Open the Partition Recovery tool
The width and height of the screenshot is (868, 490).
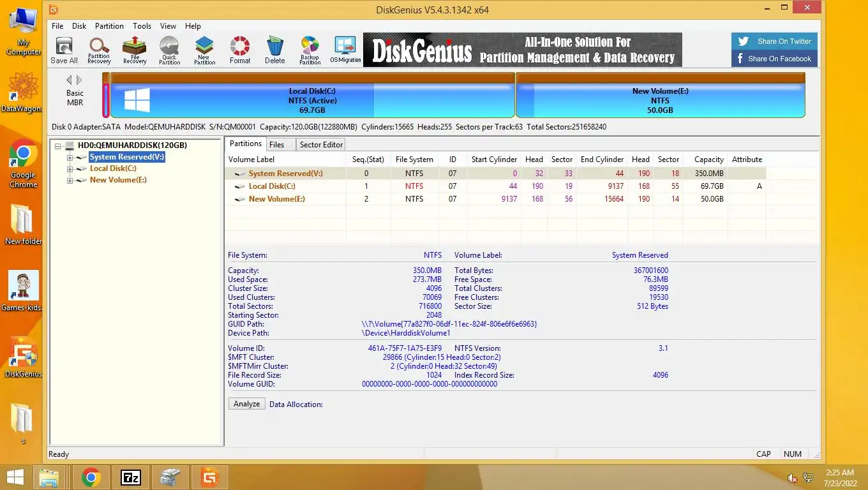[x=99, y=50]
